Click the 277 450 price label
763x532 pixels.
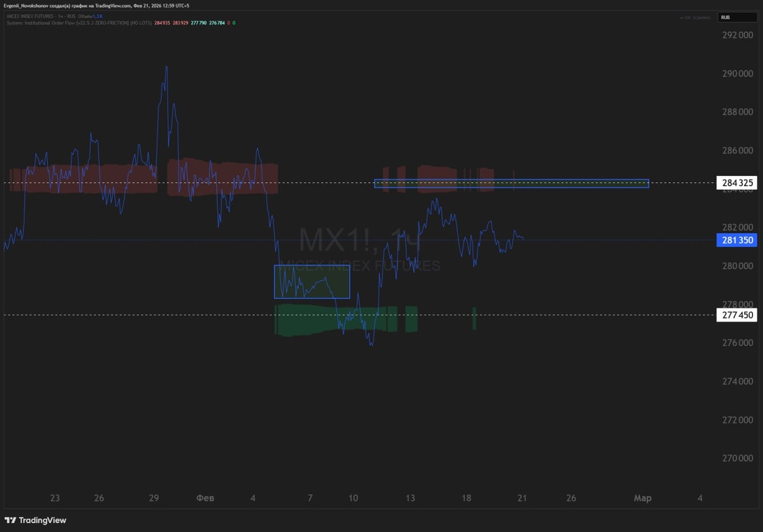tap(736, 315)
